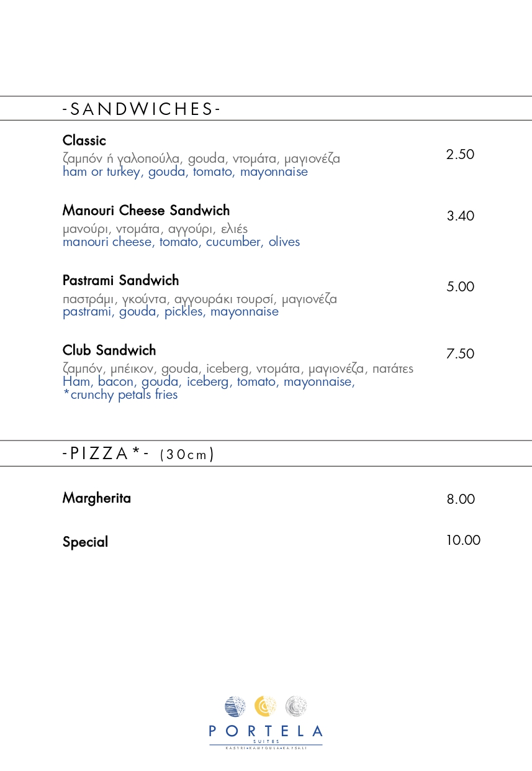532x771 pixels.
Task: Click the grey shell logo icon
Action: click(296, 706)
